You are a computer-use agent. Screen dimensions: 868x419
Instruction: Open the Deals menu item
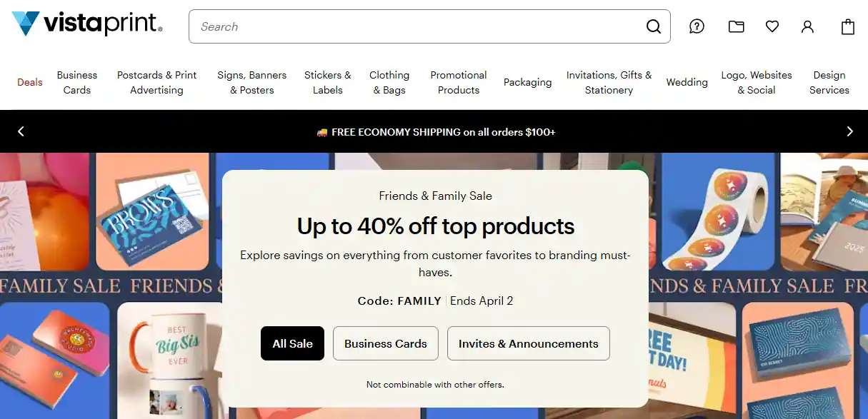30,82
